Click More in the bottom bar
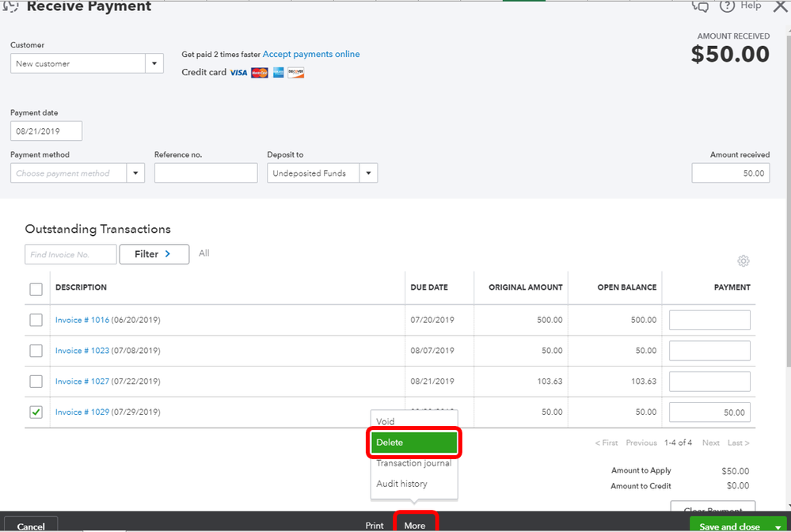This screenshot has width=791, height=532. (x=415, y=525)
